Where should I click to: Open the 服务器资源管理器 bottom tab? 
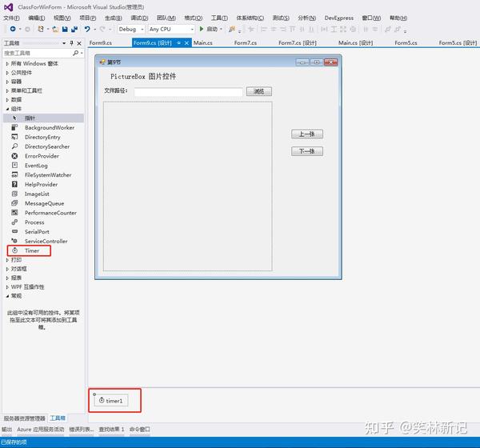click(x=25, y=418)
